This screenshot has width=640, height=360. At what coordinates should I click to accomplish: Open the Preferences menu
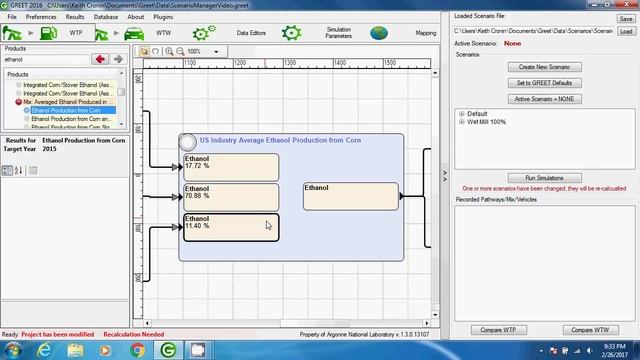[x=41, y=17]
